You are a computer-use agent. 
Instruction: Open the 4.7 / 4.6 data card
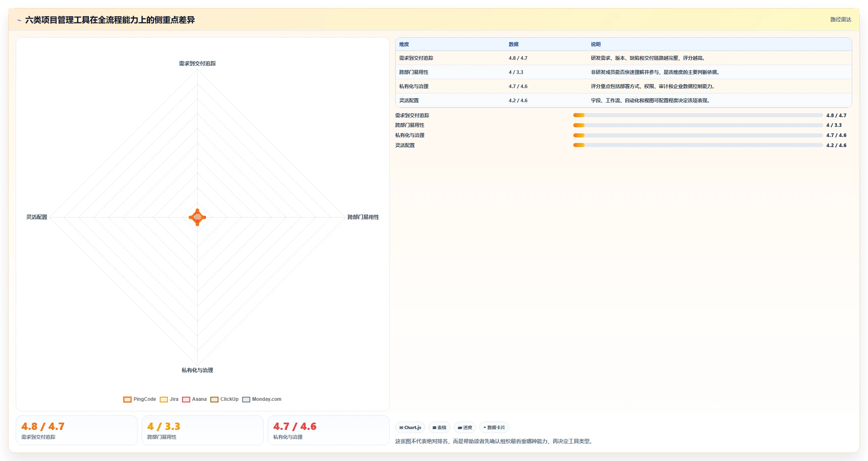click(329, 430)
